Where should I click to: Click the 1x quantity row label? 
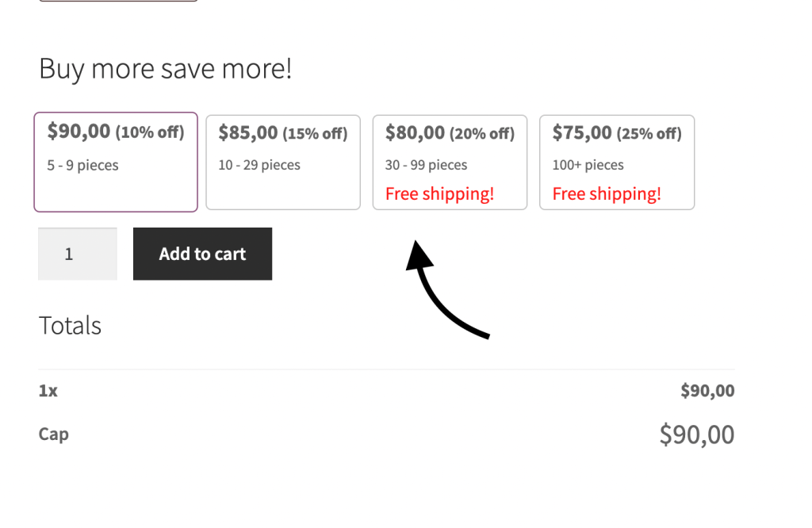tap(48, 391)
